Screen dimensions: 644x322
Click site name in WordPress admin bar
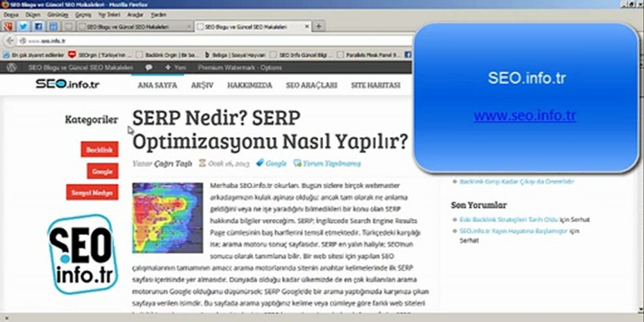[80, 68]
